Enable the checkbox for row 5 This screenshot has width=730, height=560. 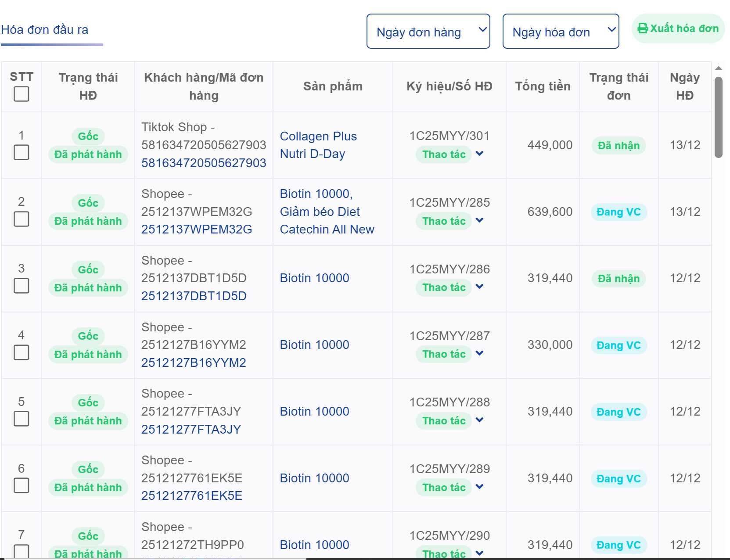21,419
